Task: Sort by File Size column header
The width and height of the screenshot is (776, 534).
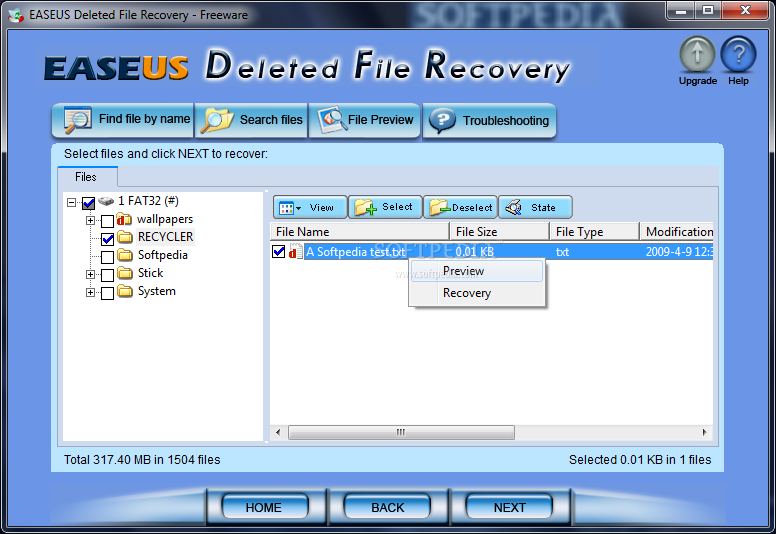Action: (x=500, y=232)
